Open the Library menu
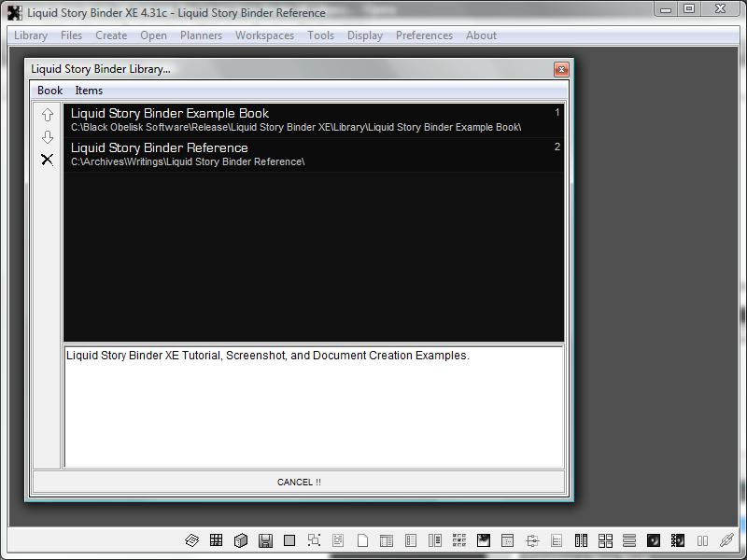 coord(31,35)
